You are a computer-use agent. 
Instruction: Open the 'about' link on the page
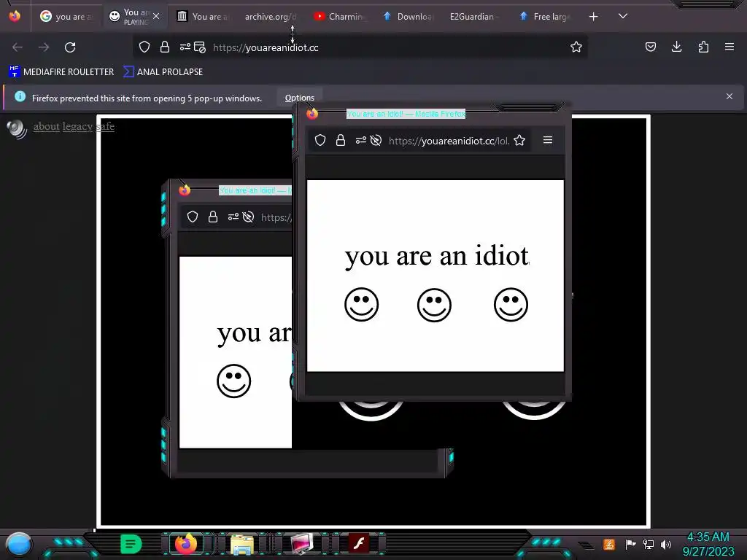tap(46, 126)
